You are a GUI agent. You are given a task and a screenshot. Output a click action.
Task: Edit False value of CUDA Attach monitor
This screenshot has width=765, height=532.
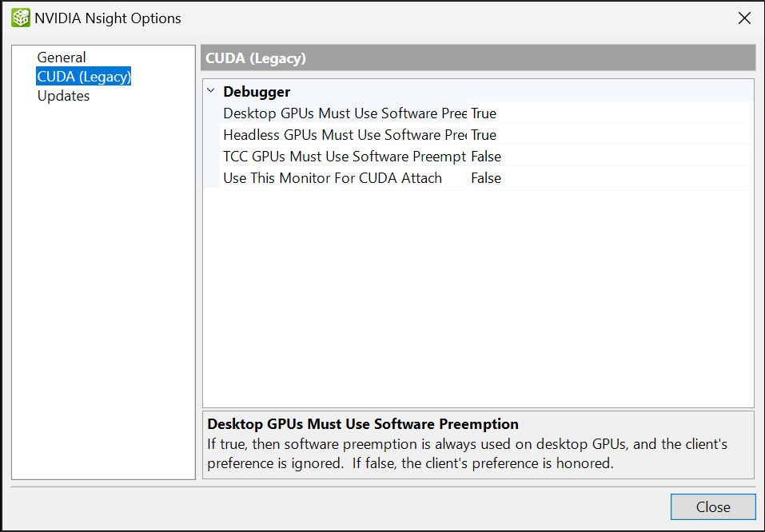[611, 177]
